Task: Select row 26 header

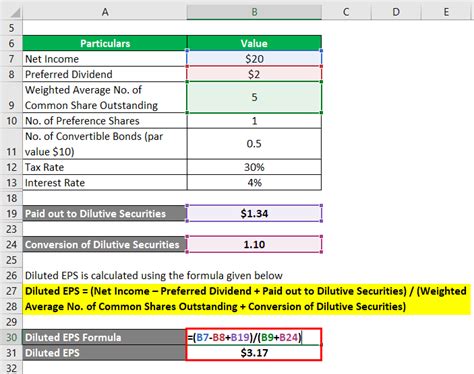Action: [11, 275]
